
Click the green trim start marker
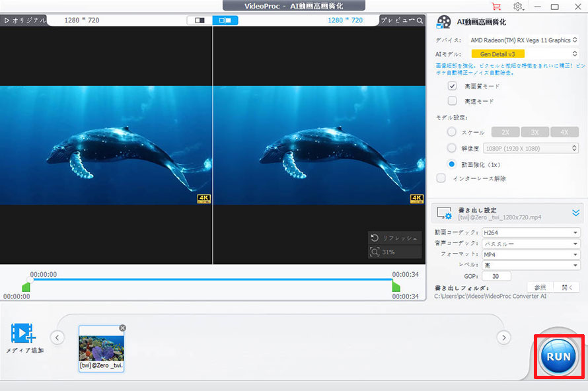coord(26,287)
